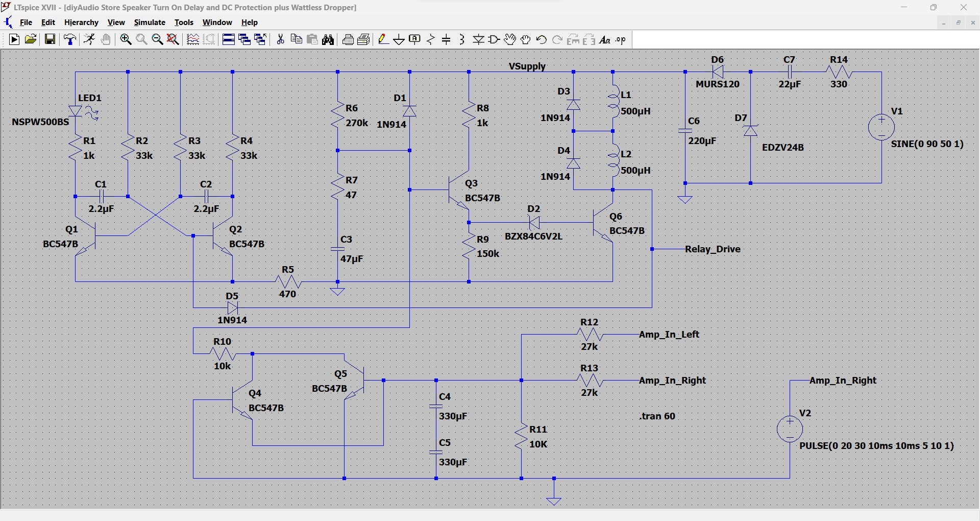
Task: Open the Hierarchy menu
Action: pos(81,22)
